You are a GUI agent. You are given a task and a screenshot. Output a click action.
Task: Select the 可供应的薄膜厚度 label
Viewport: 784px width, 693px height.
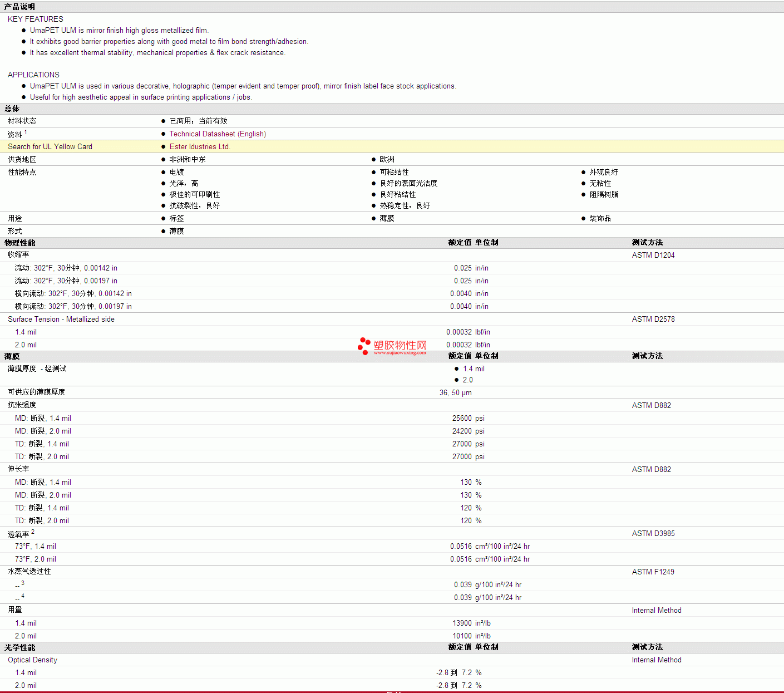(x=37, y=392)
